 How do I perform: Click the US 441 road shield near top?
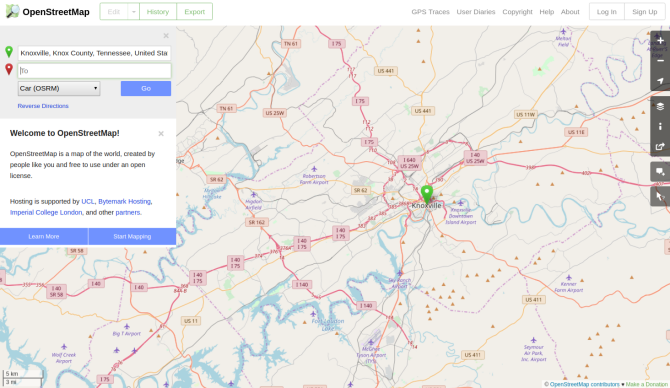(385, 71)
